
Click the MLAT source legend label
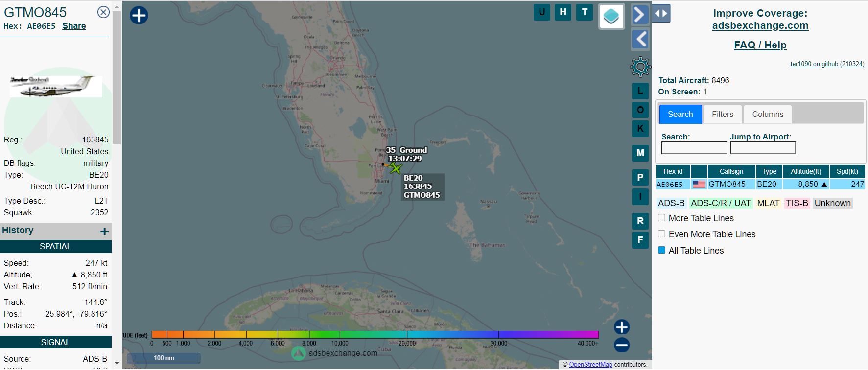pyautogui.click(x=768, y=203)
